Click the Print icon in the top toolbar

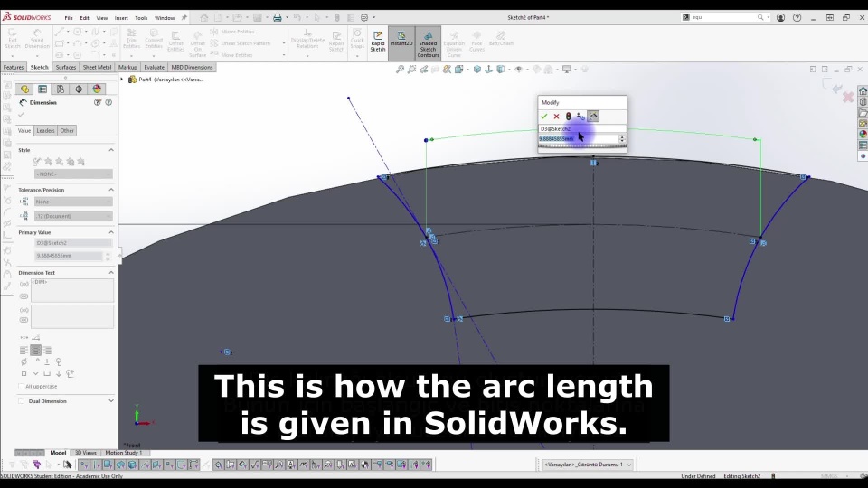[x=278, y=18]
